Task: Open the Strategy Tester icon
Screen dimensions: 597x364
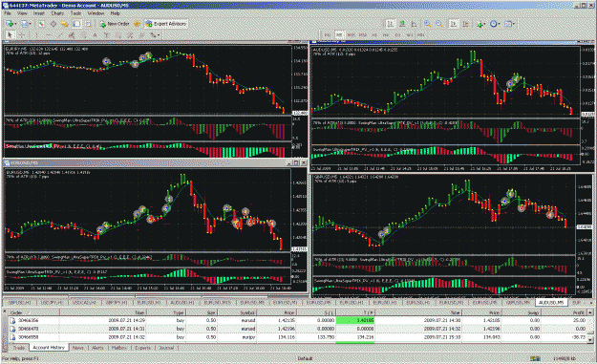Action: pyautogui.click(x=88, y=24)
